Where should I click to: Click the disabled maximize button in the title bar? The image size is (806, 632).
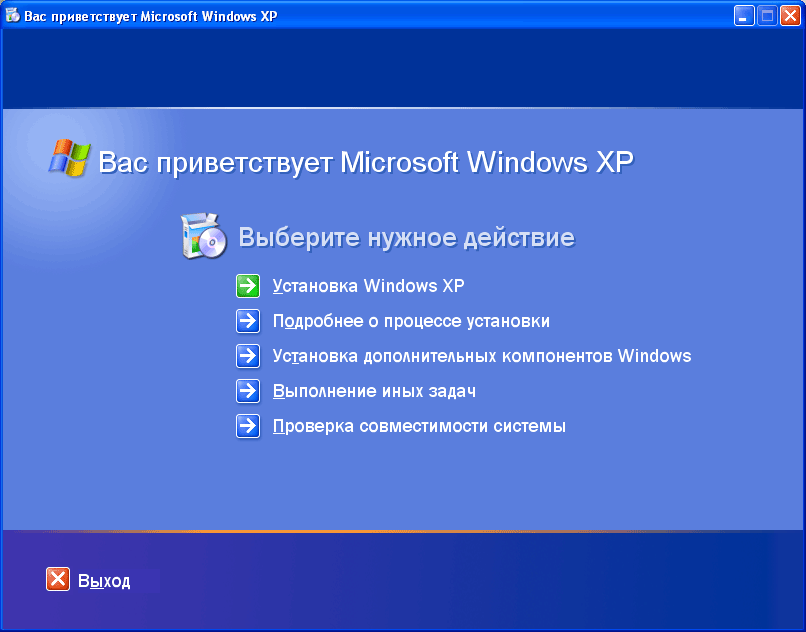[767, 16]
